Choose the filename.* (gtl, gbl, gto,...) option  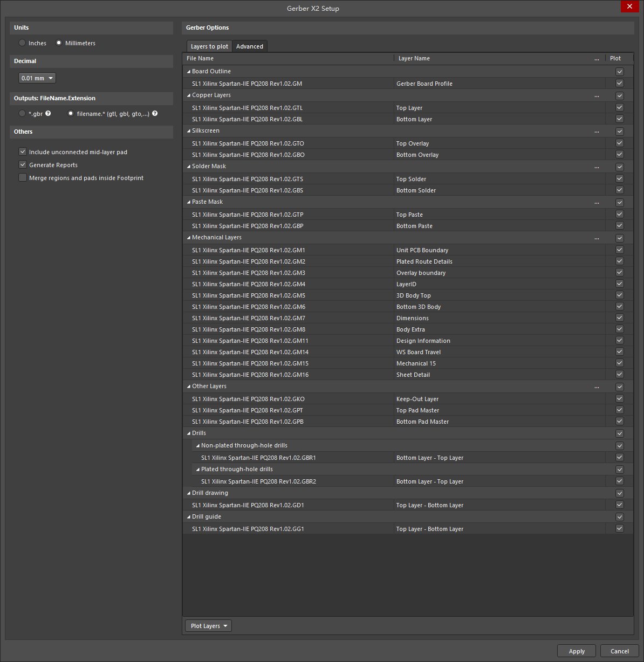71,114
